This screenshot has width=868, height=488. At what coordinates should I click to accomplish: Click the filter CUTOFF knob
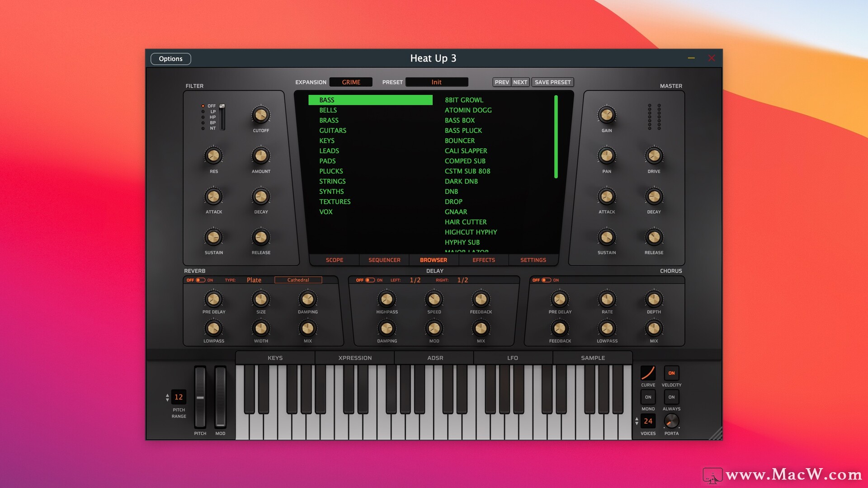[x=261, y=115]
